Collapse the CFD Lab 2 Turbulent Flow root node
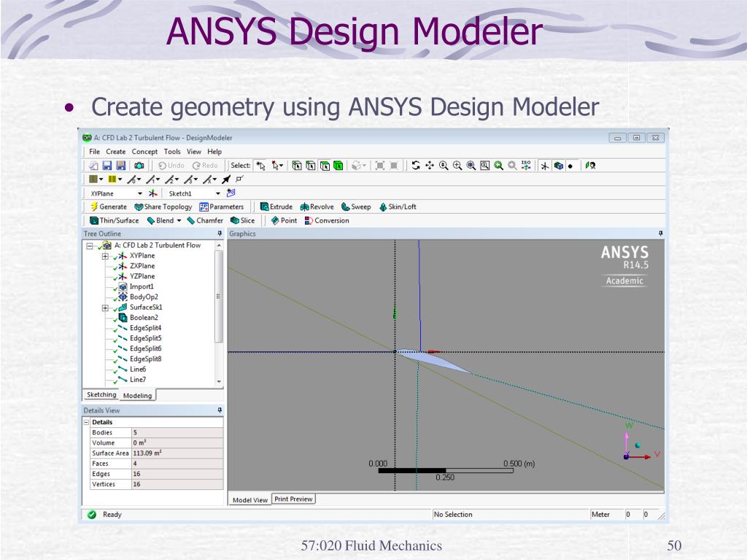This screenshot has width=747, height=560. tap(89, 246)
